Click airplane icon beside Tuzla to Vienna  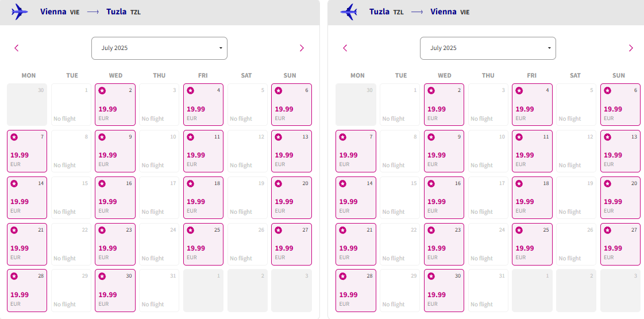click(x=348, y=11)
